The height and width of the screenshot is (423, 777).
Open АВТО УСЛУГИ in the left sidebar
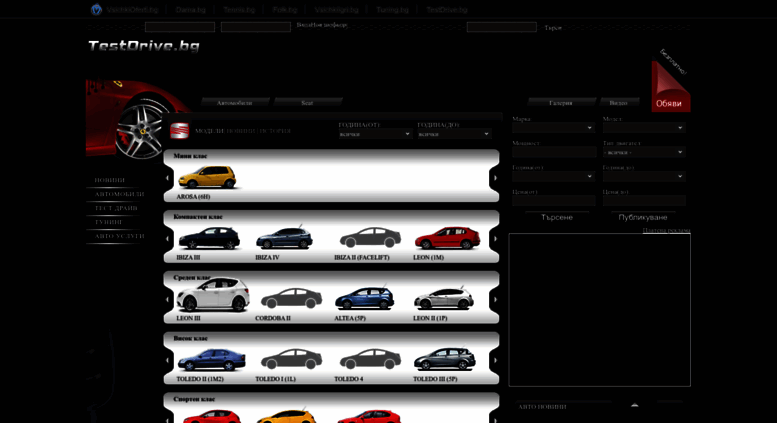tap(119, 236)
